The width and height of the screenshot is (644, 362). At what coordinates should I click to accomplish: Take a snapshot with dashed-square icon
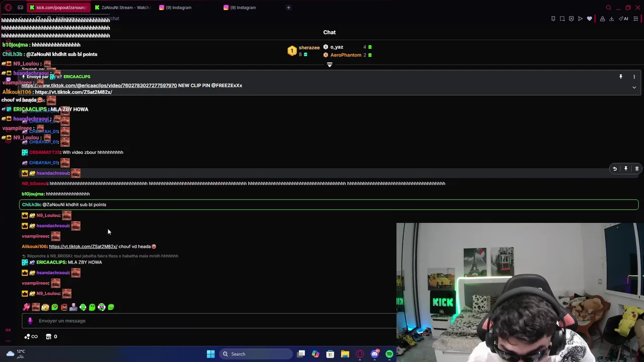point(562,19)
